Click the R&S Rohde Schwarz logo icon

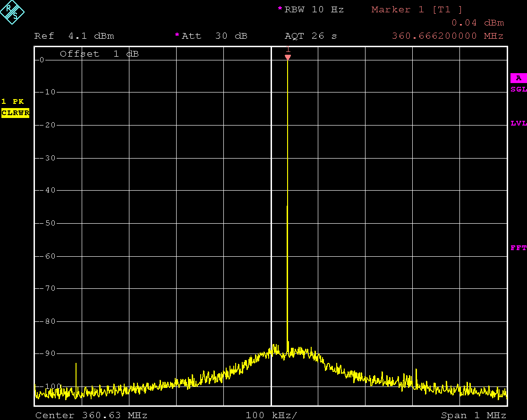[13, 13]
